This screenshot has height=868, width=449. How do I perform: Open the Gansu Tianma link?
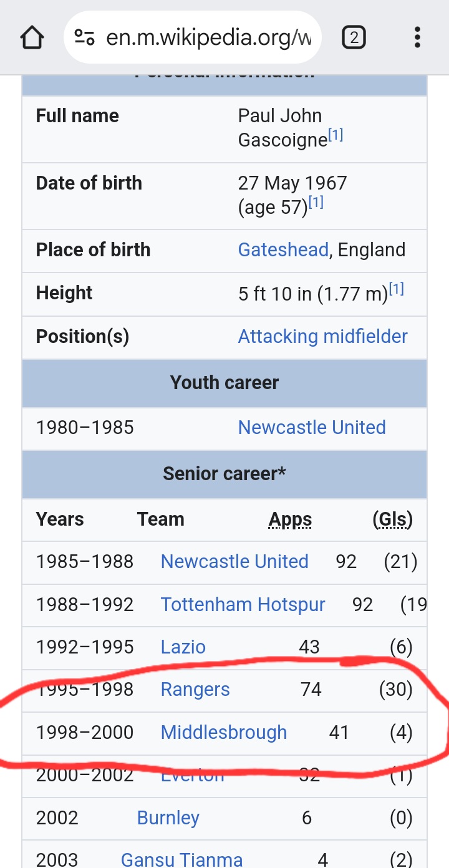click(181, 860)
